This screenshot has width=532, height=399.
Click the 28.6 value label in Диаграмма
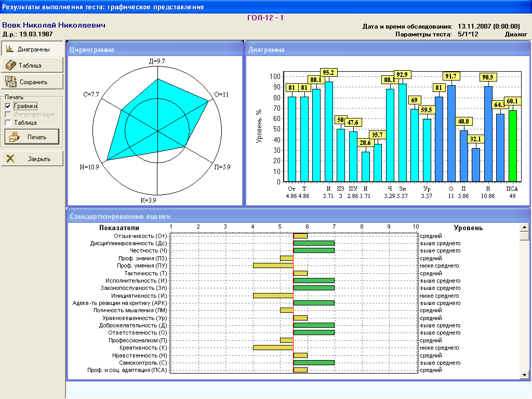365,143
